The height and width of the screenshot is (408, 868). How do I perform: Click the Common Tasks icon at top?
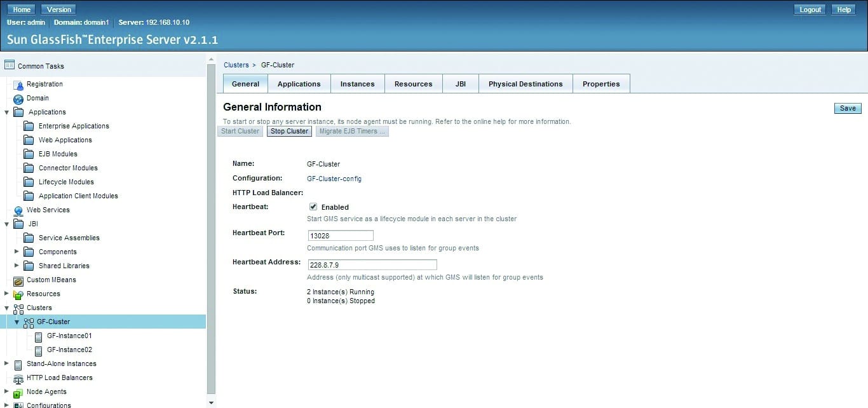point(10,65)
